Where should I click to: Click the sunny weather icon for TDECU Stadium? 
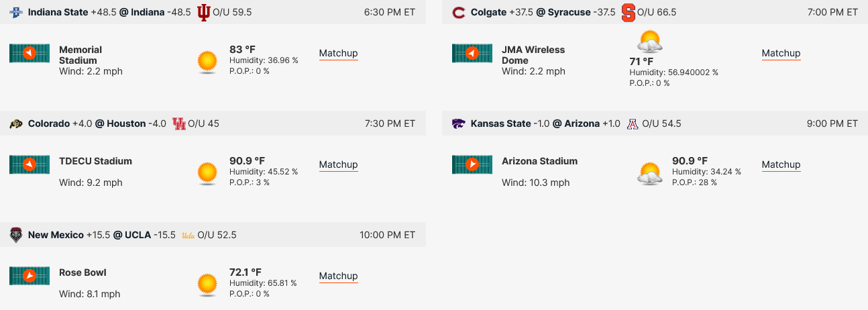click(x=207, y=173)
